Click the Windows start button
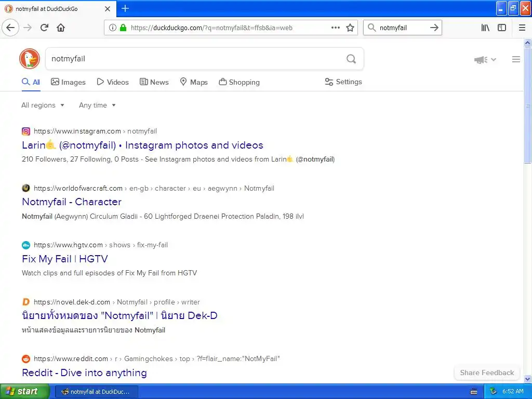The height and width of the screenshot is (399, 532). coord(24,392)
